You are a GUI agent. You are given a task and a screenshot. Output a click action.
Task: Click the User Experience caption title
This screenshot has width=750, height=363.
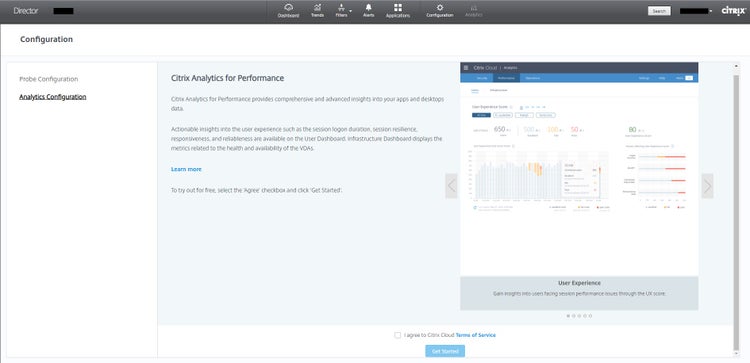point(579,283)
